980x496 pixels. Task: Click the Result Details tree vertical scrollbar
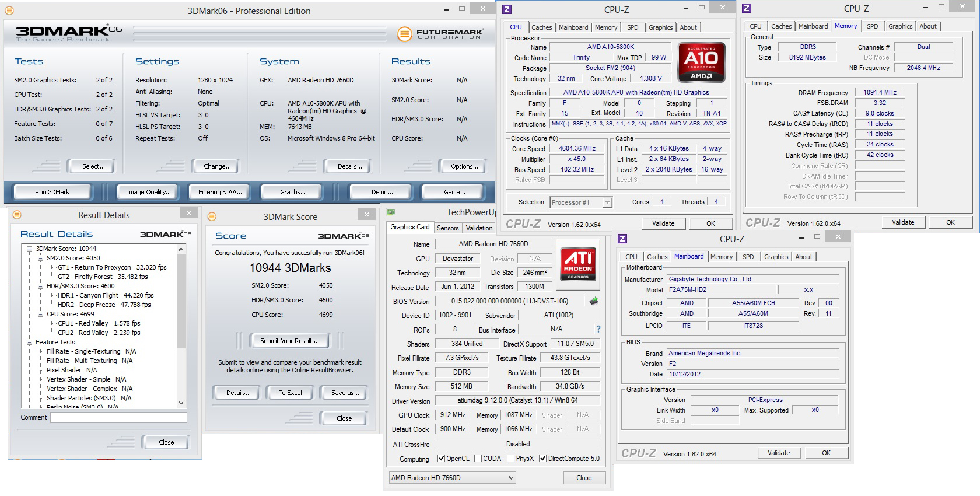coord(181,326)
